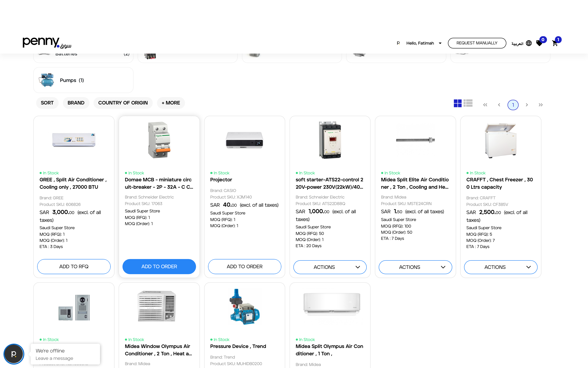Screen dimensions: 588x368
Task: Open soft starter-ATS22 product title
Action: pos(330,183)
